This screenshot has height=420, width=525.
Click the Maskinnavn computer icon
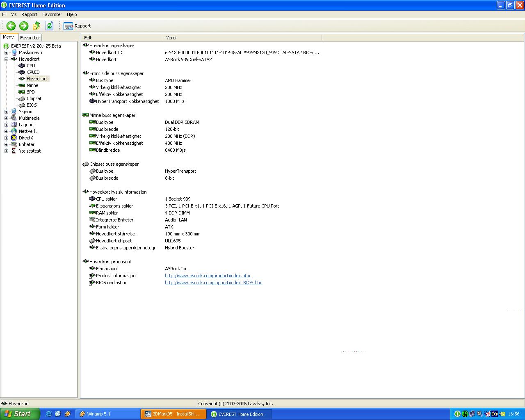(14, 52)
